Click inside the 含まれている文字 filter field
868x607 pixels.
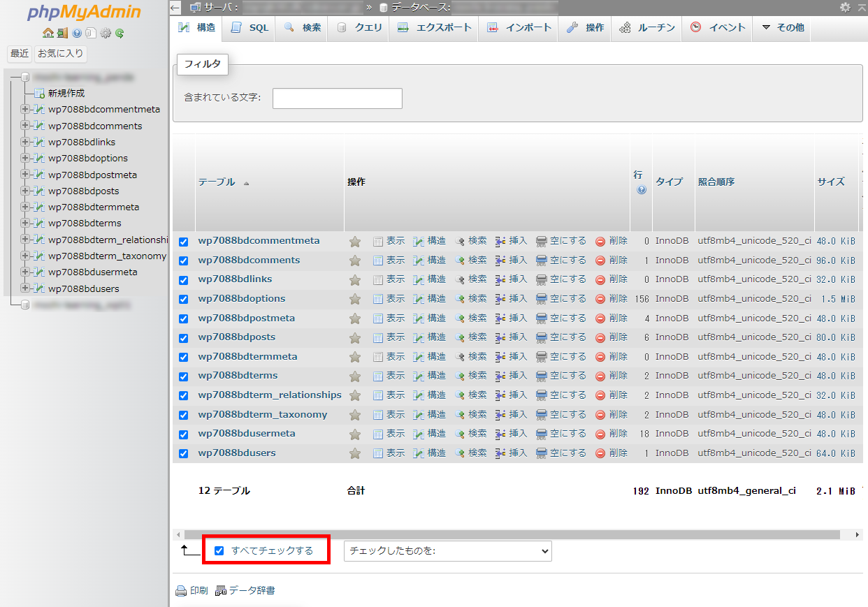pos(337,98)
